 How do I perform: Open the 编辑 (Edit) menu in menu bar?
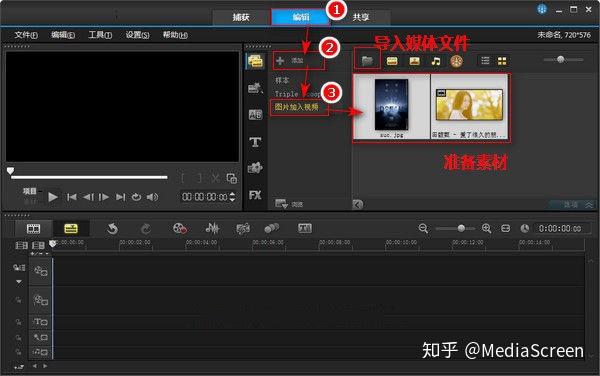63,35
